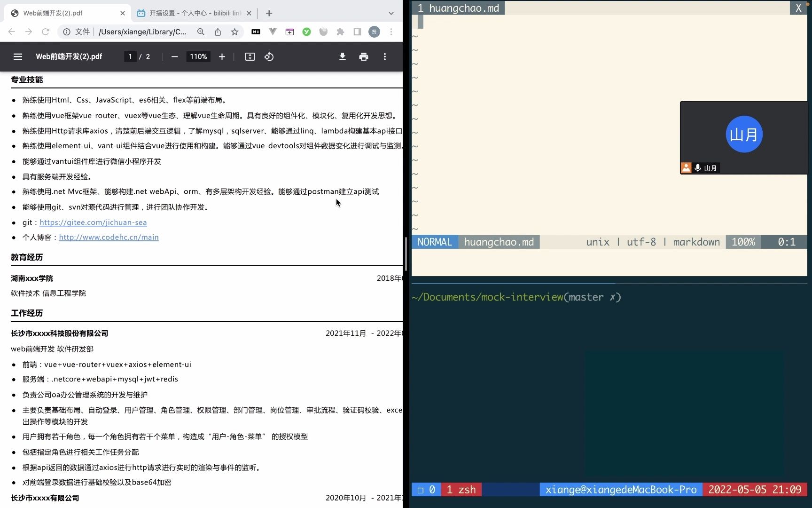Expand Chrome tab search chevron
Image resolution: width=812 pixels, height=508 pixels.
click(391, 13)
